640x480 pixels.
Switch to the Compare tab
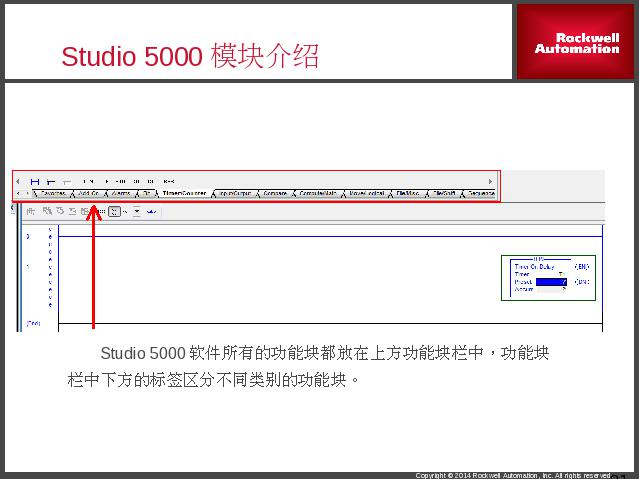tap(275, 193)
